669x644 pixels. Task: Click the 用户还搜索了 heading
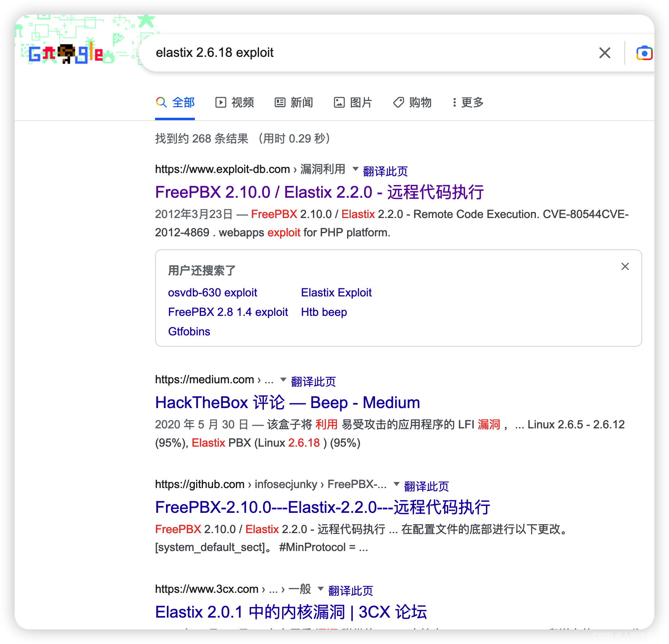tap(202, 270)
